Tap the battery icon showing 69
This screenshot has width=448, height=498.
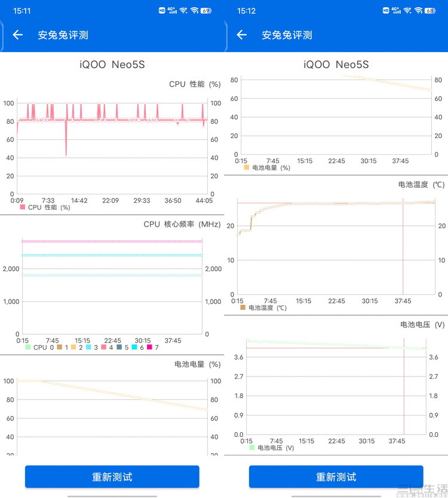coord(206,11)
